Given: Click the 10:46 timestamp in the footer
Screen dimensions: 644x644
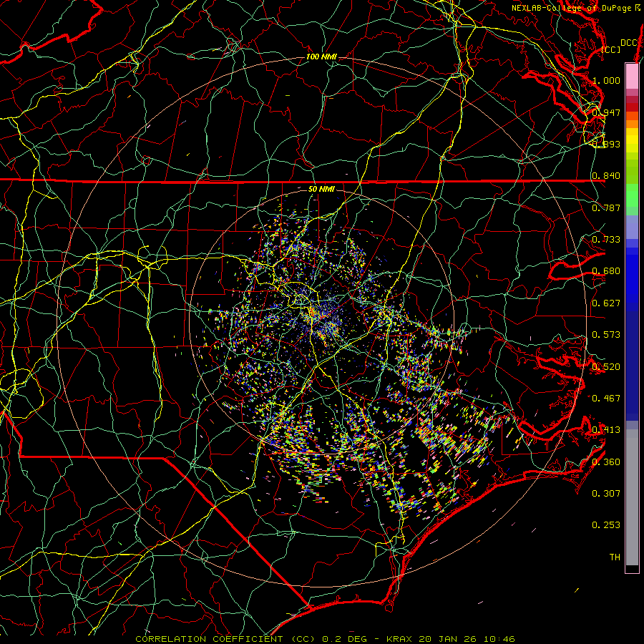Looking at the screenshot, I should coord(498,639).
